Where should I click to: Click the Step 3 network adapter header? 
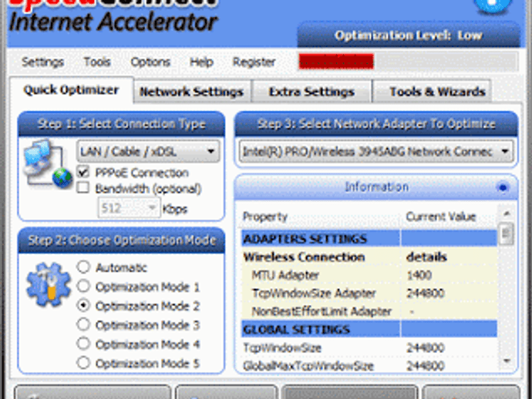pyautogui.click(x=376, y=124)
